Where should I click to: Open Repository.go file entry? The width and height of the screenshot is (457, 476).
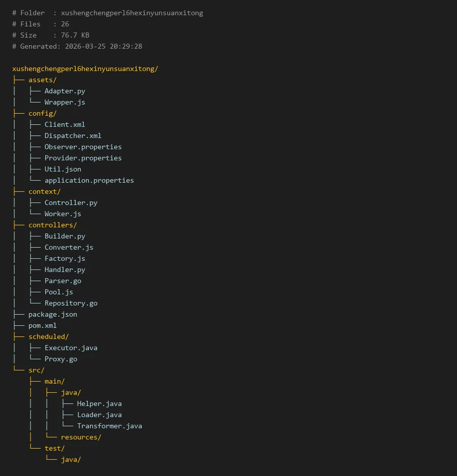point(71,303)
